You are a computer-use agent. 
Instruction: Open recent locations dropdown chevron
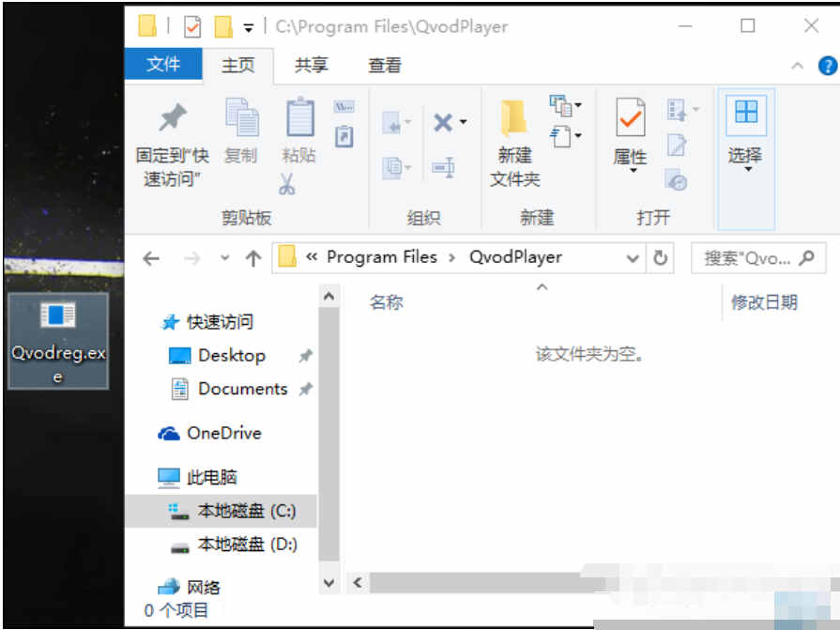tap(225, 258)
